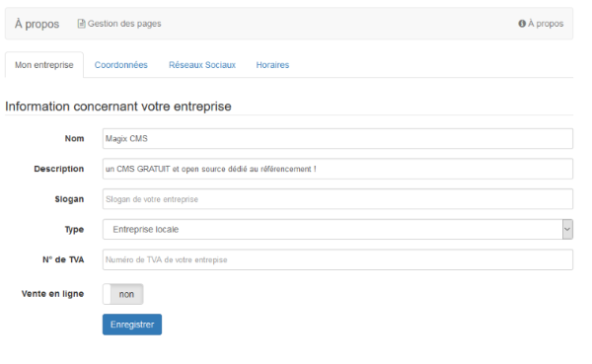
Task: Select the Entreprise locale combo box
Action: click(x=337, y=229)
